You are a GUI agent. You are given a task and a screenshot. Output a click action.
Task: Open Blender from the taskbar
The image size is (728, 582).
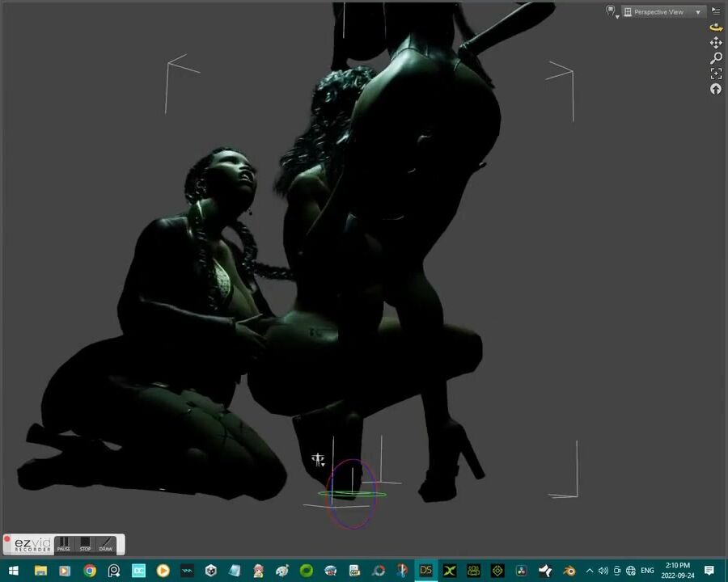[569, 571]
